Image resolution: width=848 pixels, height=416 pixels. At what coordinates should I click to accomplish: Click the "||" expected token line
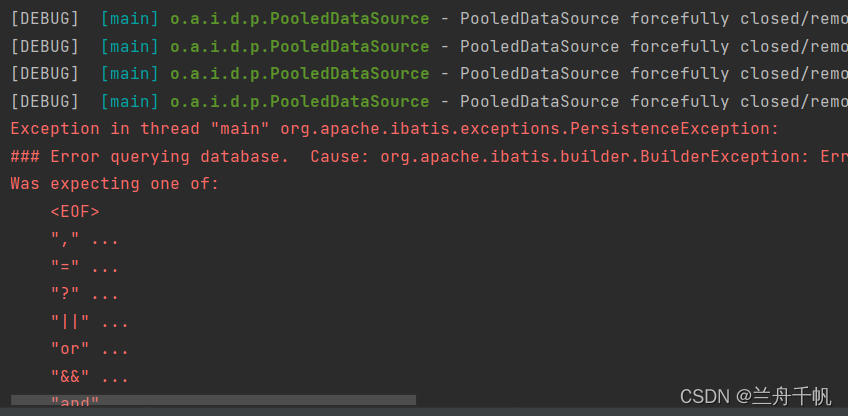[89, 322]
